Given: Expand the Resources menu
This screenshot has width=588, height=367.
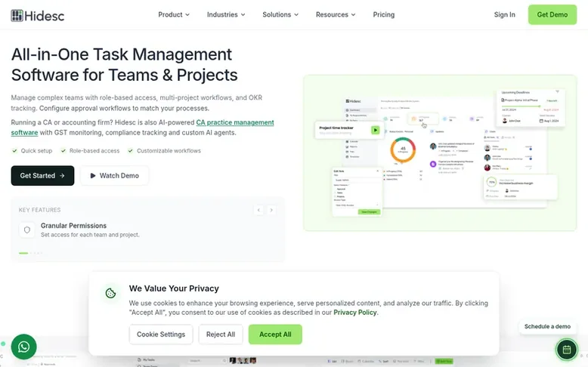Looking at the screenshot, I should (336, 14).
